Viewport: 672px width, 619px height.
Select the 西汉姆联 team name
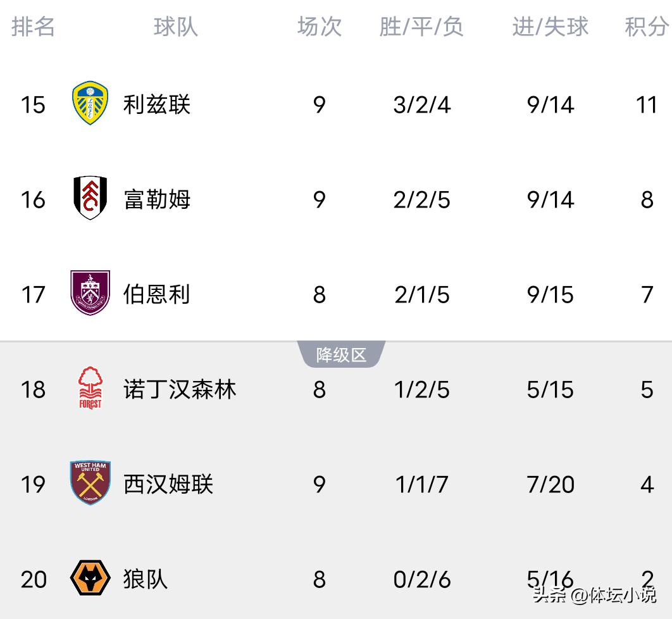tap(168, 484)
